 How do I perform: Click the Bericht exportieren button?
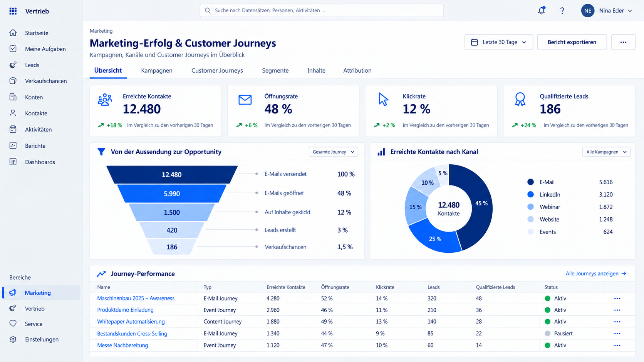[x=572, y=42]
